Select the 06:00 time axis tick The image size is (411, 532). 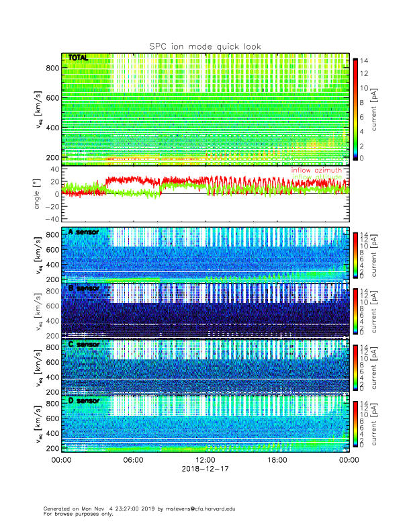coord(133,460)
